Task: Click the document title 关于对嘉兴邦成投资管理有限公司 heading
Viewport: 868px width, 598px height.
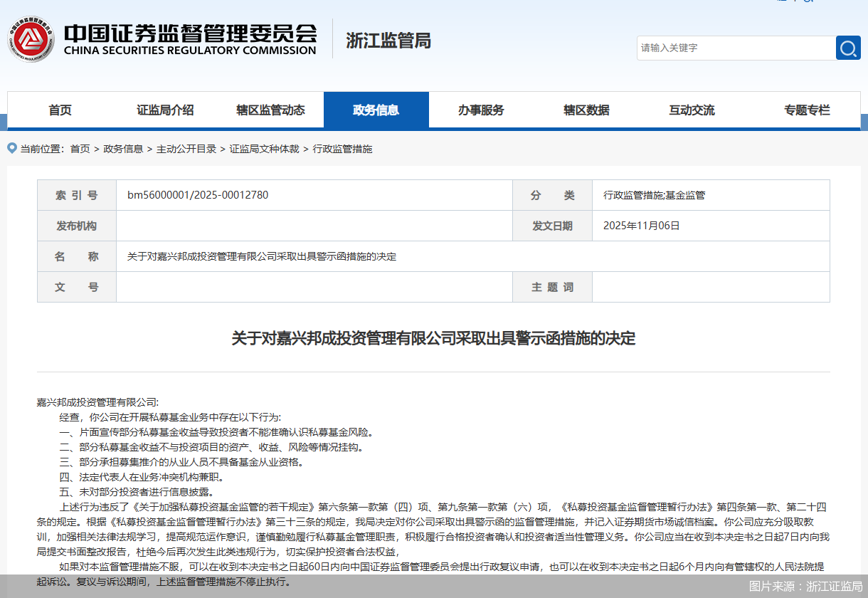Action: [x=434, y=337]
